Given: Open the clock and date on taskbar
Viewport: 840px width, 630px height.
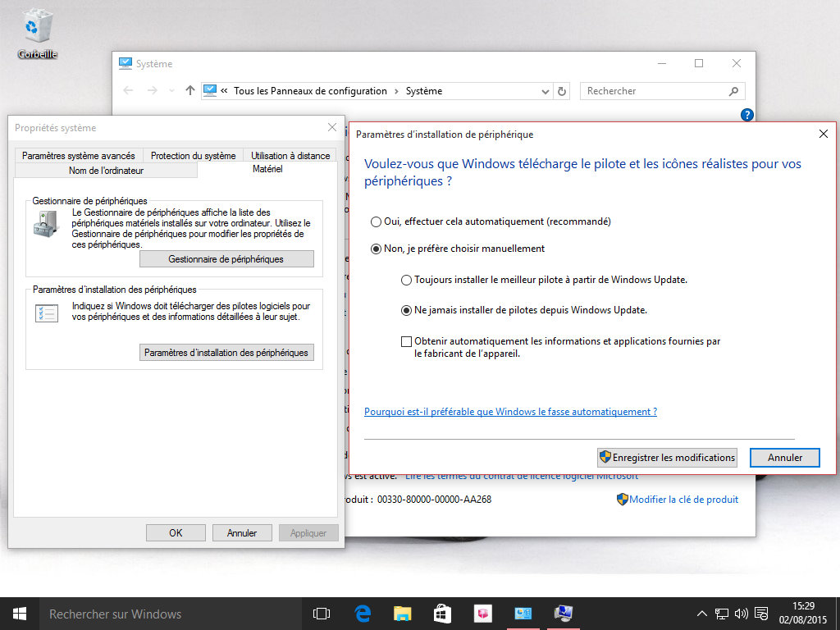Looking at the screenshot, I should click(x=803, y=614).
